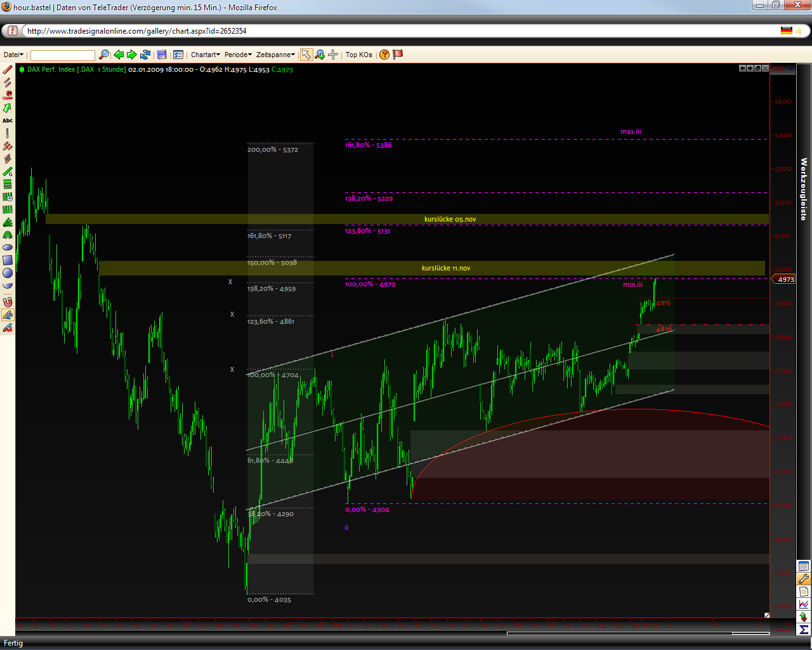Activate the zoom-in magnifier tool

click(320, 55)
